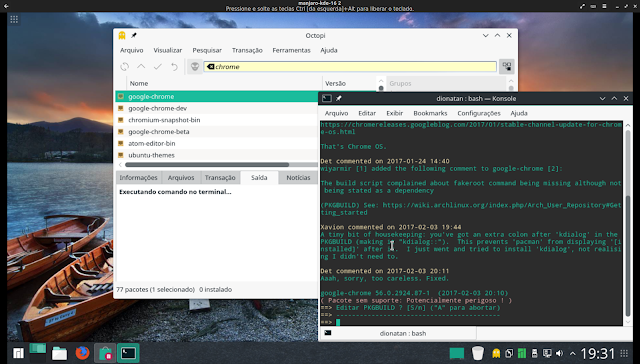Click in the Octopi chrome search field

coord(350,67)
